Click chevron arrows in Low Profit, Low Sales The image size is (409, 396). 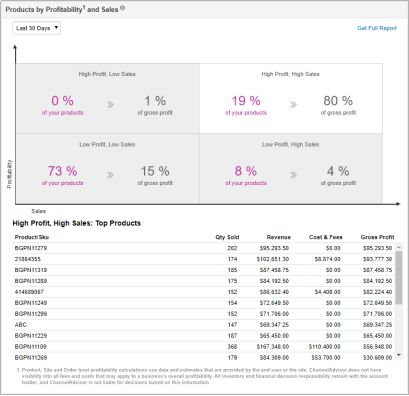[110, 175]
